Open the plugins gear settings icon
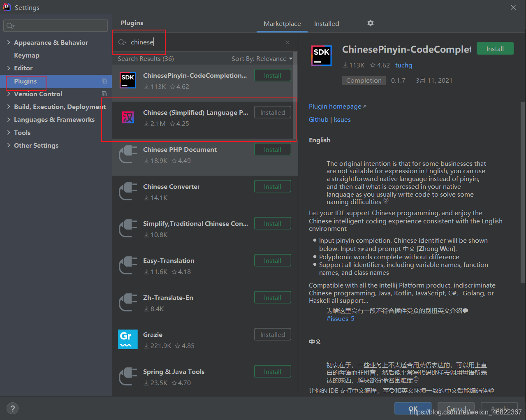 (371, 23)
